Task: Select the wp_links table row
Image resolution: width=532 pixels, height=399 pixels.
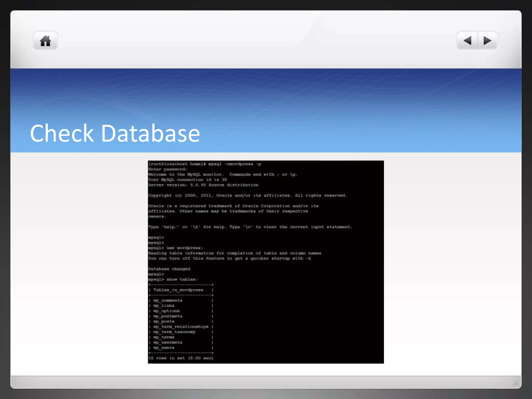Action: [x=181, y=305]
